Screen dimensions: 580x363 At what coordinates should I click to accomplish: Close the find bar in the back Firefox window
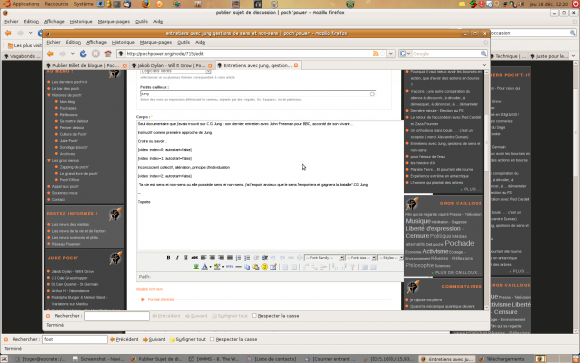click(6, 339)
